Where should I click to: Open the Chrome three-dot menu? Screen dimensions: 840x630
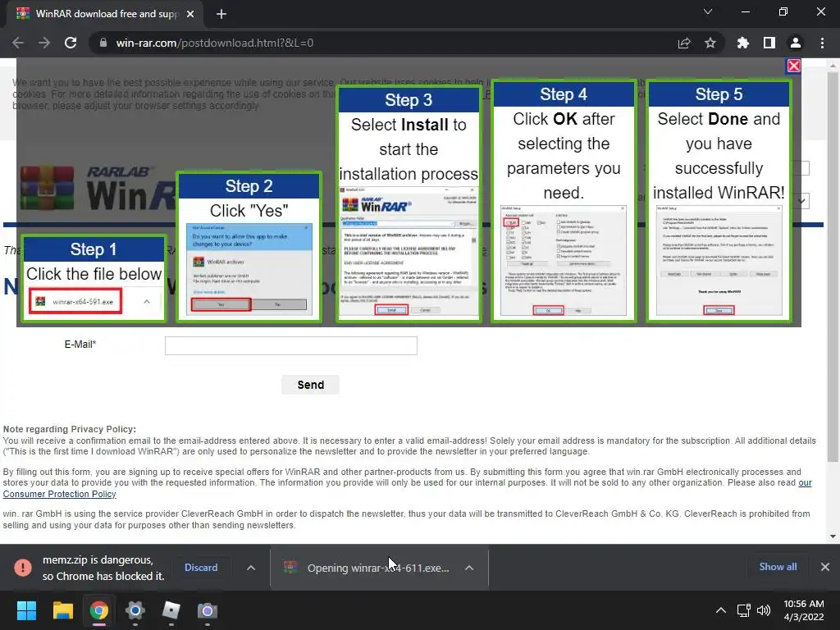point(822,43)
